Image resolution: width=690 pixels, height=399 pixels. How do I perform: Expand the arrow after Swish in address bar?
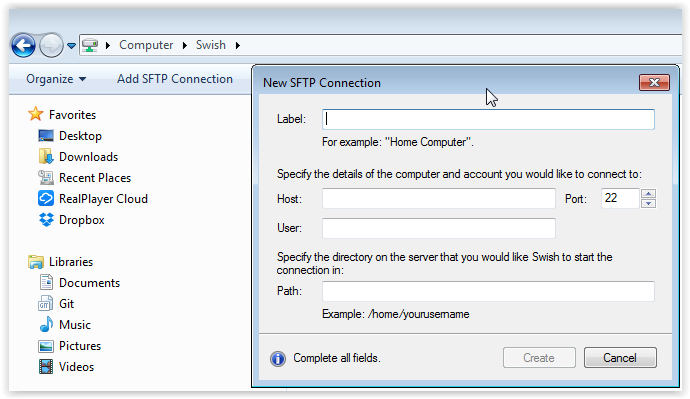point(238,45)
